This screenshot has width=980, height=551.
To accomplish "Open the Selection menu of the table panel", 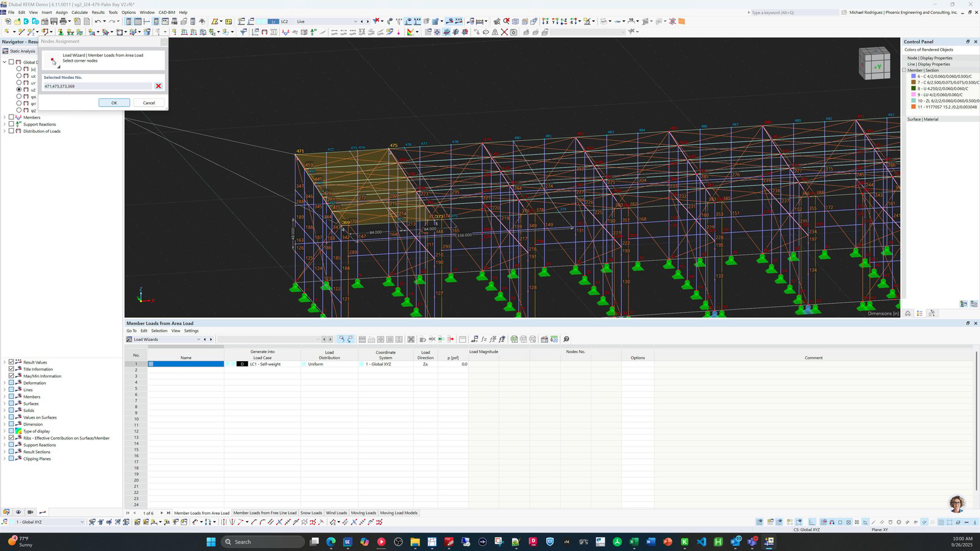I will coord(159,331).
